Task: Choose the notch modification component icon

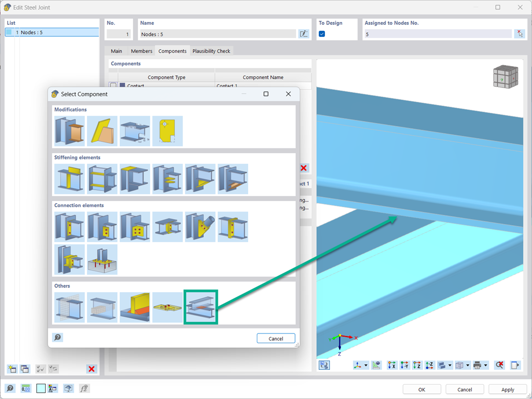Action: pyautogui.click(x=135, y=131)
